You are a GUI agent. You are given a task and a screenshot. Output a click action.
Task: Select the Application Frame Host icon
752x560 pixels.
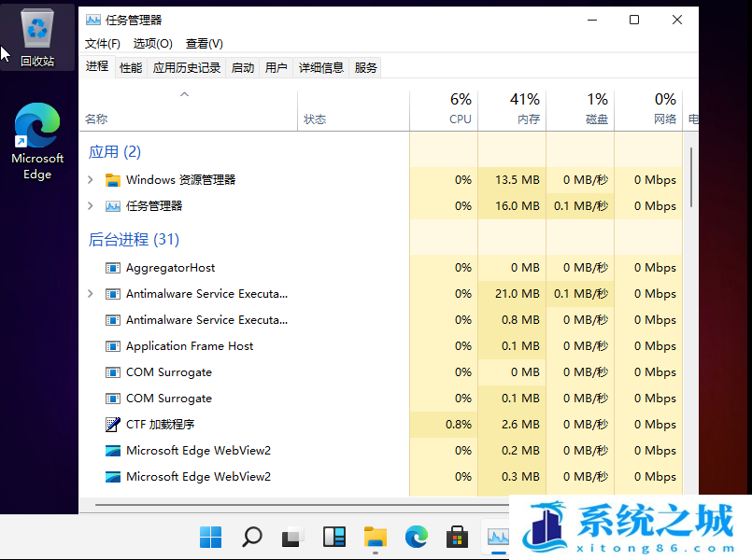[x=113, y=346]
